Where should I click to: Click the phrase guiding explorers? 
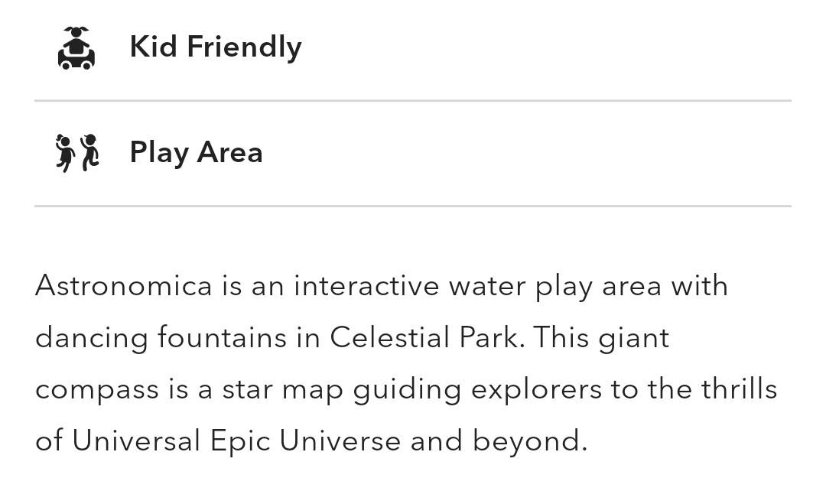pos(477,390)
